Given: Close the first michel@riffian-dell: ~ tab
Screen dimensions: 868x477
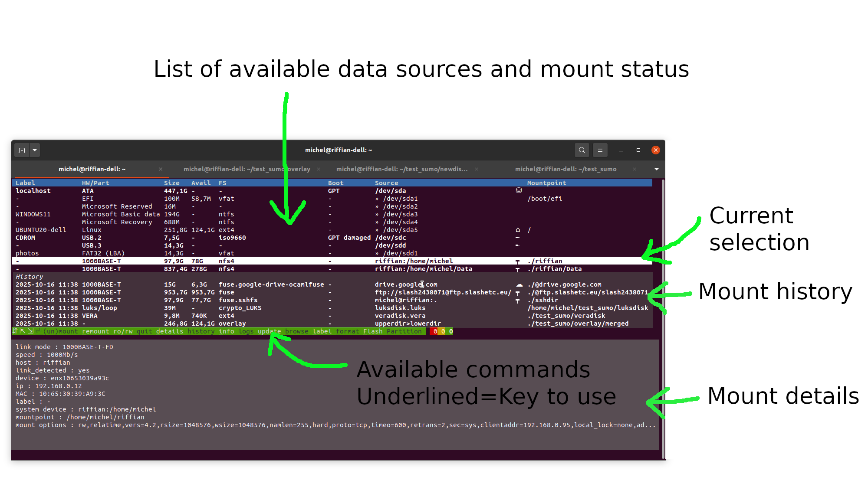Looking at the screenshot, I should click(161, 169).
